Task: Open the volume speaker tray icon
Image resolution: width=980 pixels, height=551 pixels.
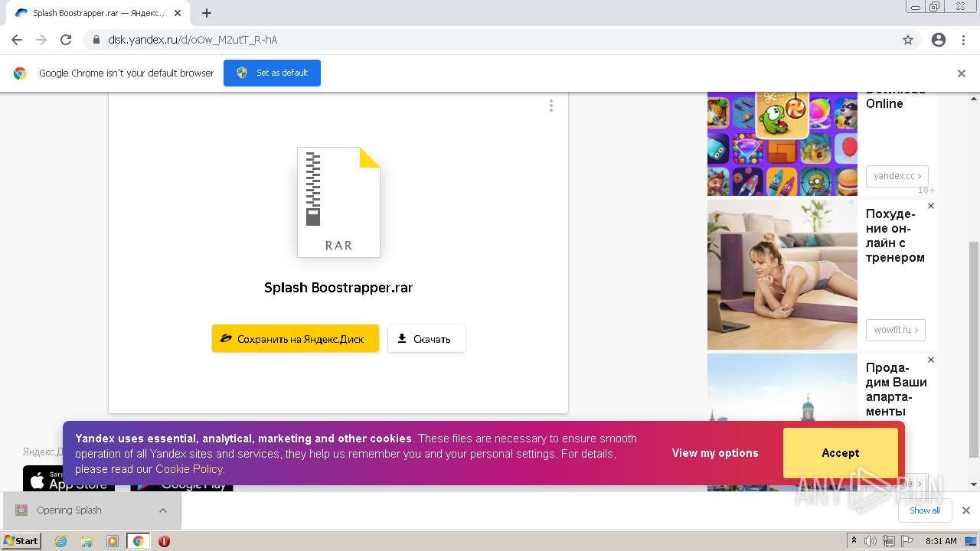Action: pyautogui.click(x=871, y=541)
